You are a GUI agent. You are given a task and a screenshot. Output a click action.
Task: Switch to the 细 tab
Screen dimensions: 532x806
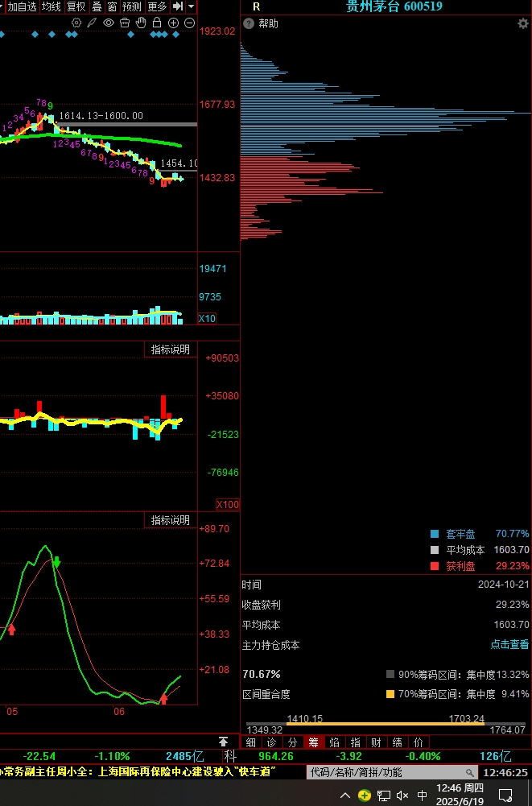[250, 742]
